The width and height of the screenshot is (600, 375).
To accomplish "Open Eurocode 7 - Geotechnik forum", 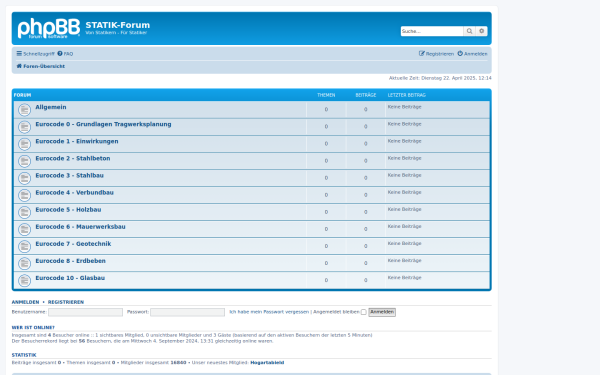I will [x=73, y=244].
